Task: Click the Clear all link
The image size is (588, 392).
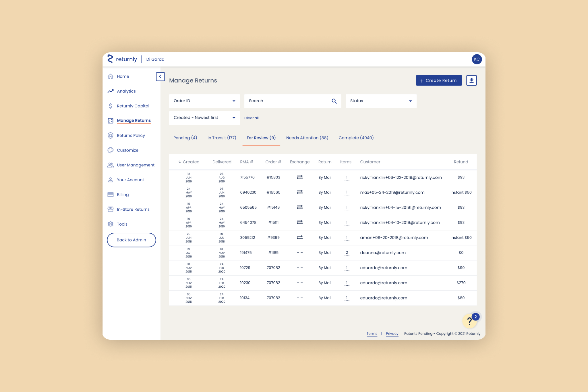Action: pos(251,118)
